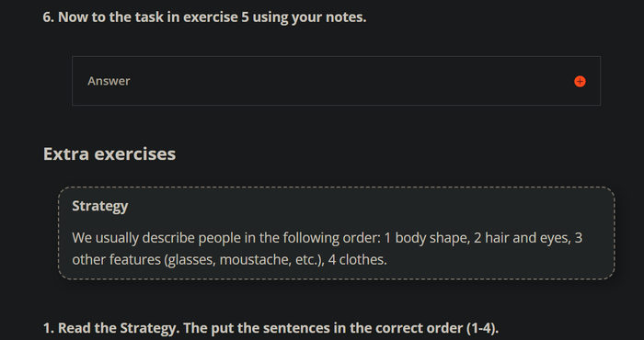
Task: Click the "Read the Strategy" instruction line
Action: [270, 328]
